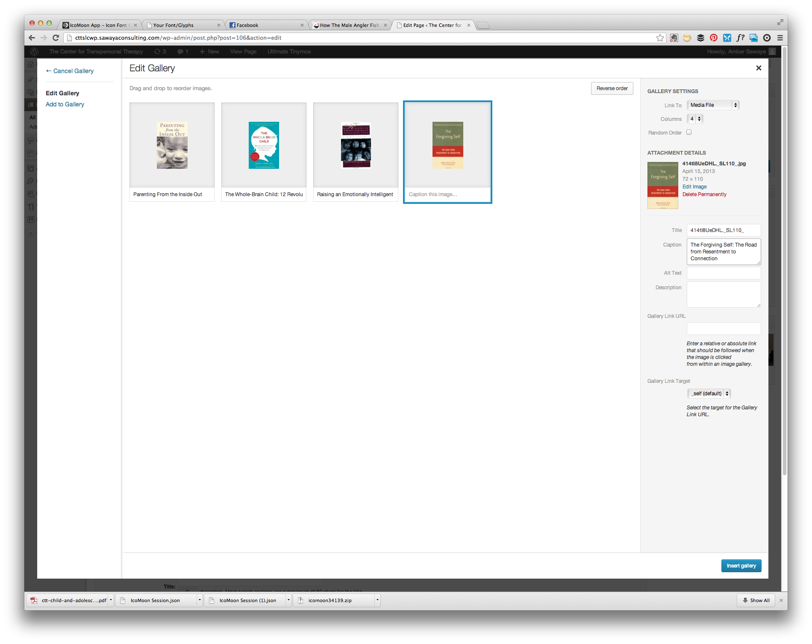Click the Gallery Link URL field
The width and height of the screenshot is (812, 644).
(724, 329)
